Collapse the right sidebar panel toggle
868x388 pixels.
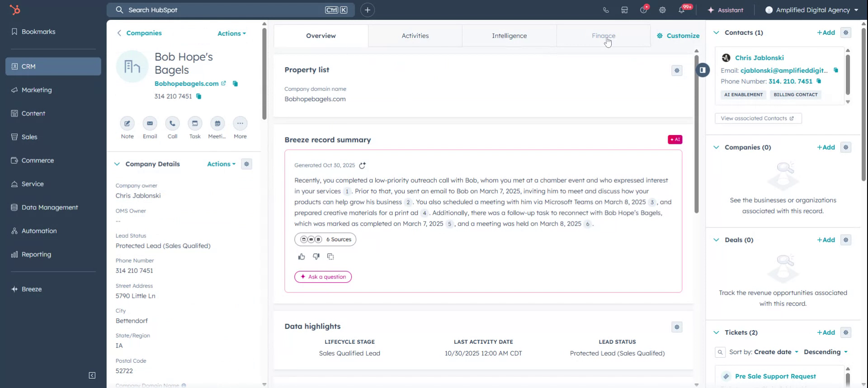[x=703, y=70]
